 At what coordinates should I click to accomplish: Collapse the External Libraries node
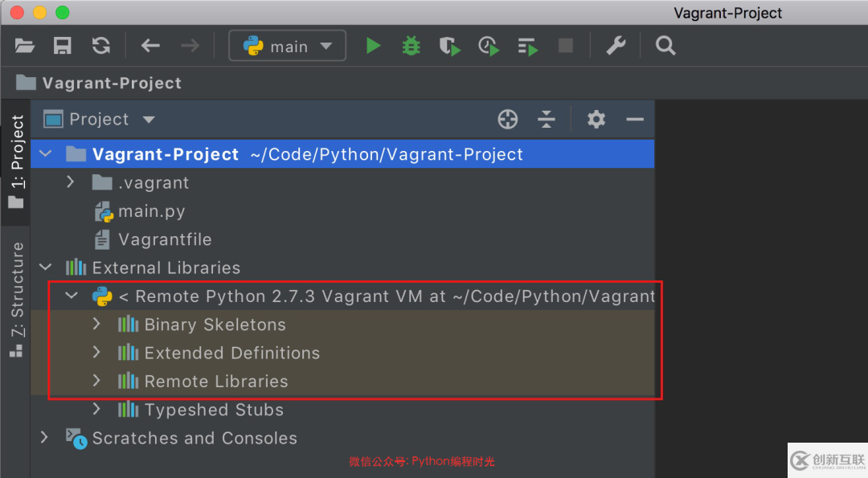[46, 268]
